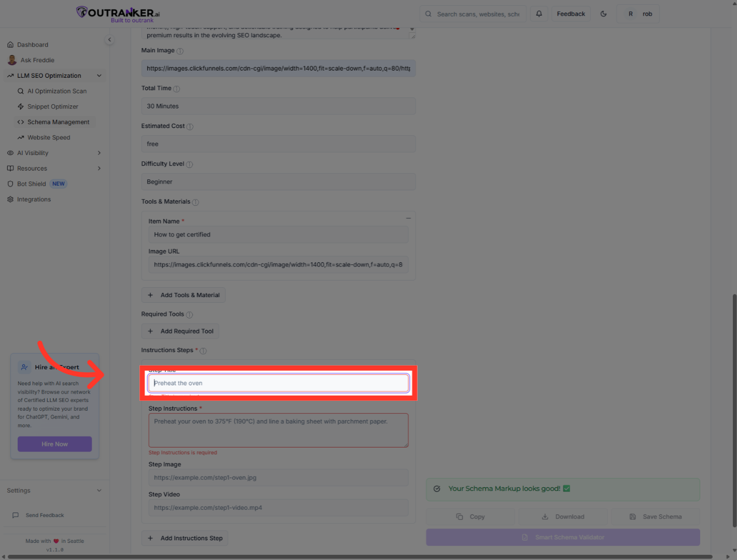Image resolution: width=737 pixels, height=560 pixels.
Task: Click the Hire Now button
Action: pos(55,444)
